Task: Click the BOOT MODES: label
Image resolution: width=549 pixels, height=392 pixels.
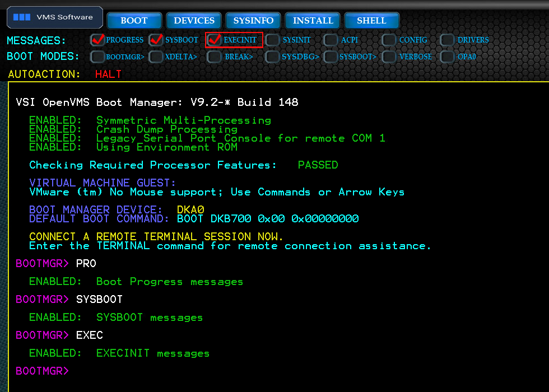Action: 43,57
